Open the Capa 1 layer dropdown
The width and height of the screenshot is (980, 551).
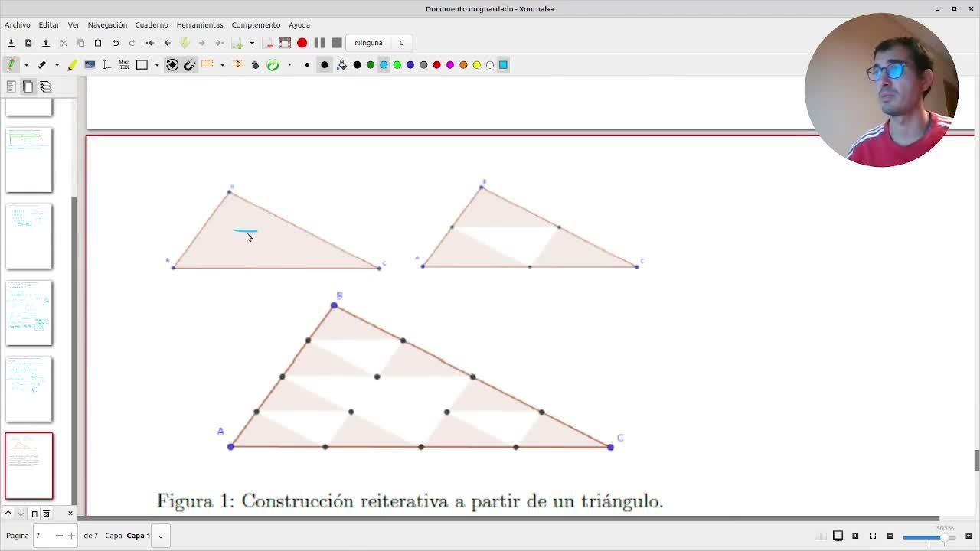point(160,536)
